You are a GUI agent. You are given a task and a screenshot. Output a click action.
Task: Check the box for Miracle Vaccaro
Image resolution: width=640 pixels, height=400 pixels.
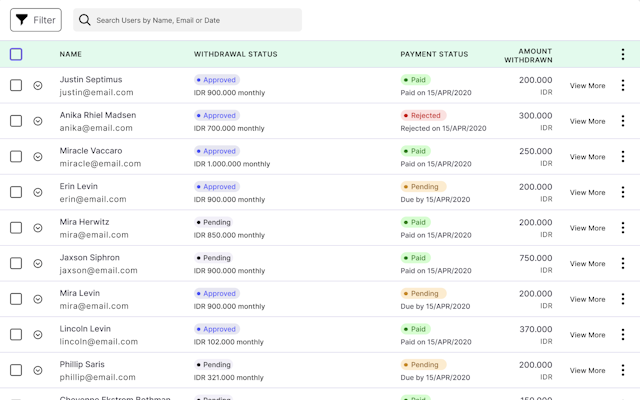tap(16, 157)
